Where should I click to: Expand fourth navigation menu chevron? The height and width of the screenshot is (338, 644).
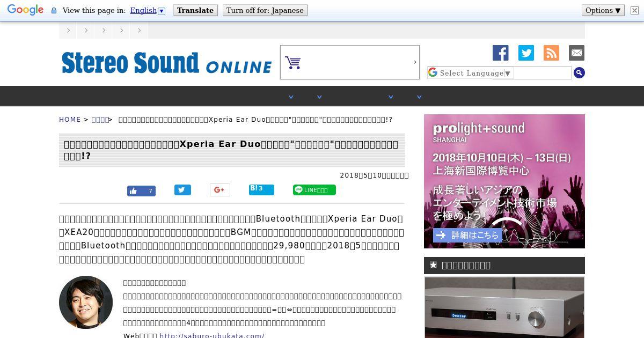420,97
